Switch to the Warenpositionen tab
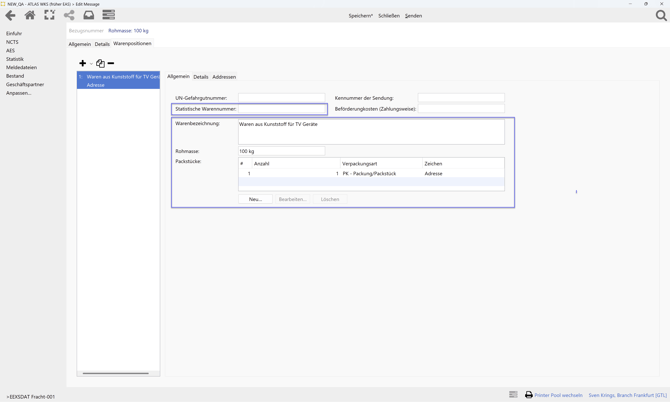 (x=132, y=44)
